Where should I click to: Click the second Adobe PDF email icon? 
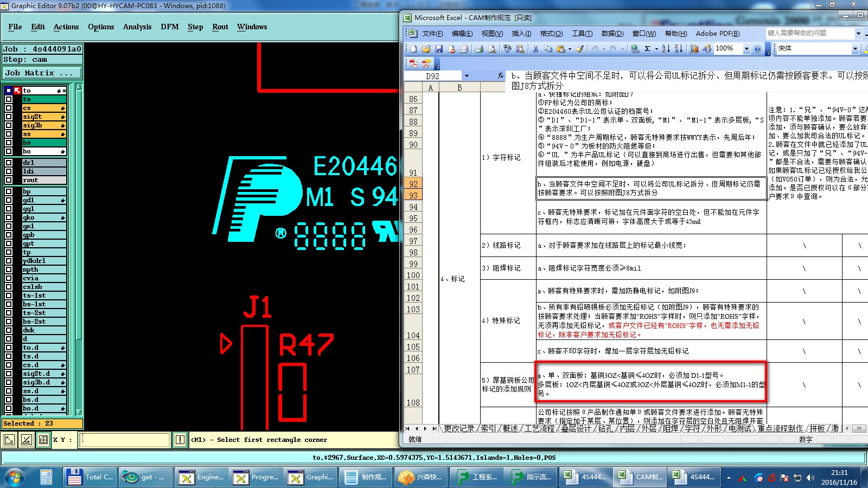[x=426, y=63]
